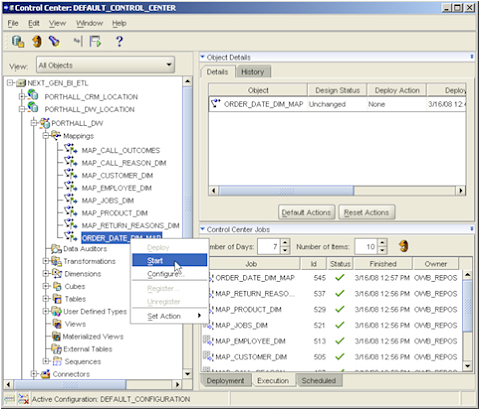Image resolution: width=480 pixels, height=410 pixels.
Task: Click the Materialized Views node icon
Action: point(56,336)
